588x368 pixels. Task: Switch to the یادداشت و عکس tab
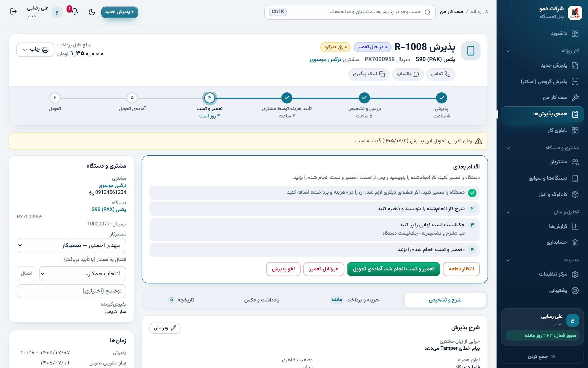click(x=262, y=300)
